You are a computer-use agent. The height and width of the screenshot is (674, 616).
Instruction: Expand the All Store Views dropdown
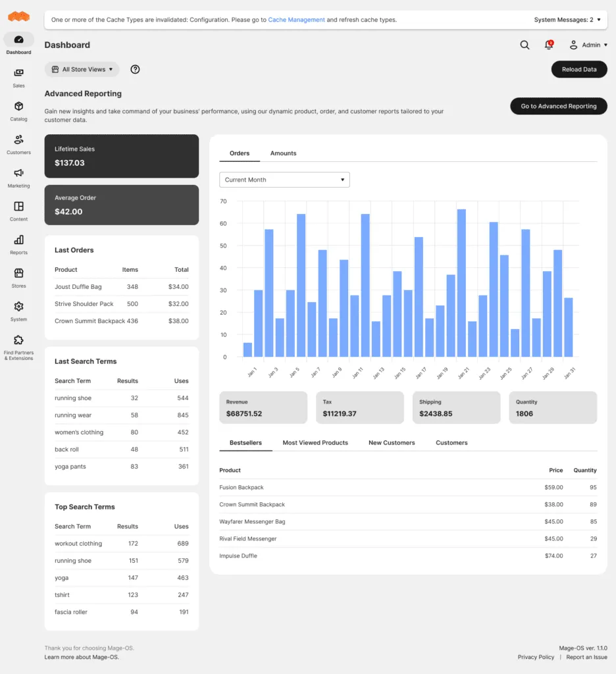coord(82,69)
